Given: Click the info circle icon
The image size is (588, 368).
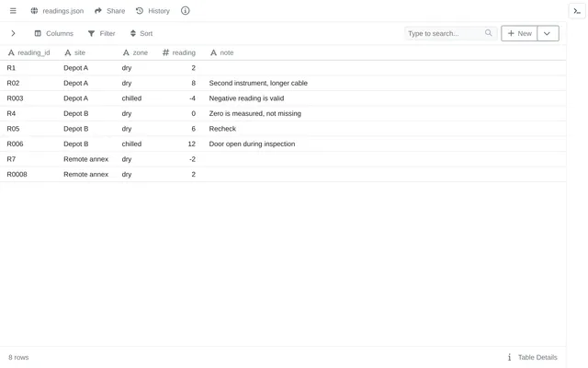Looking at the screenshot, I should tap(186, 11).
